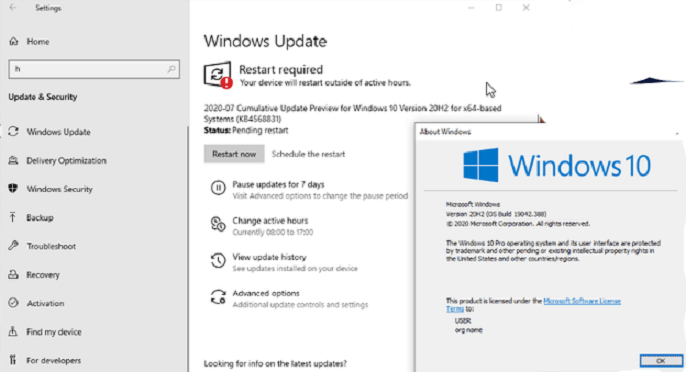Click the Restart now button
Image resolution: width=686 pixels, height=372 pixels.
coord(234,154)
